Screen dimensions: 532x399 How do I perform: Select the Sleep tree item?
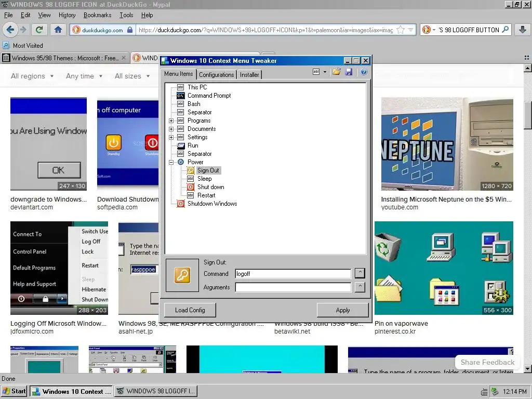pyautogui.click(x=204, y=179)
